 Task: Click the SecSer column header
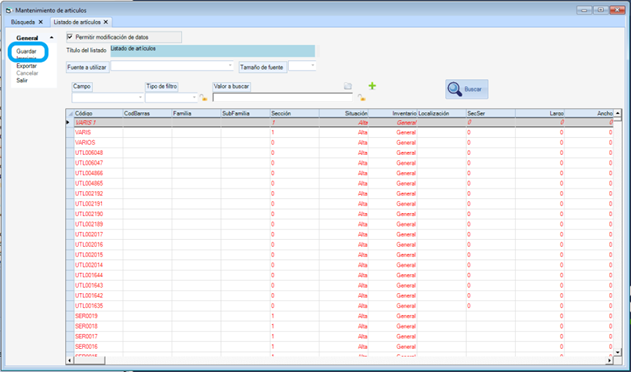491,114
